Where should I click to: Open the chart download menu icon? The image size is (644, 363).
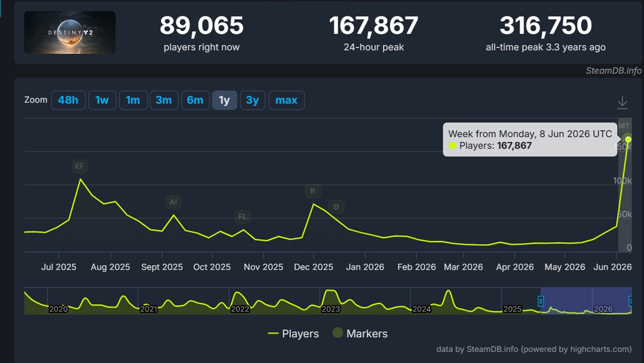pos(622,102)
